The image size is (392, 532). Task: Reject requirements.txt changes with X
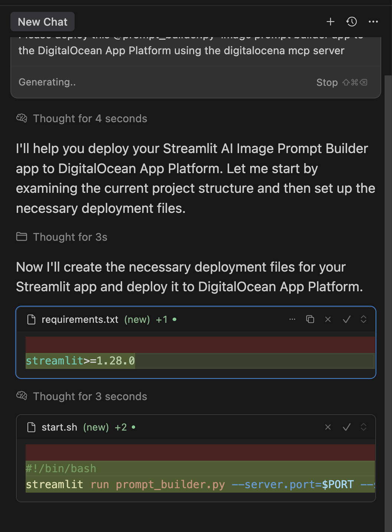328,319
